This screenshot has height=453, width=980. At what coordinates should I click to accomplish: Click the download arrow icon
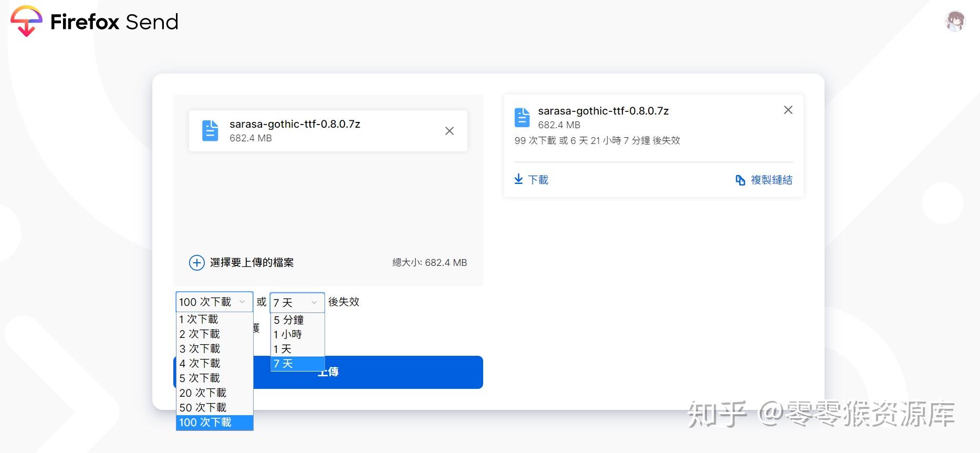pos(518,179)
